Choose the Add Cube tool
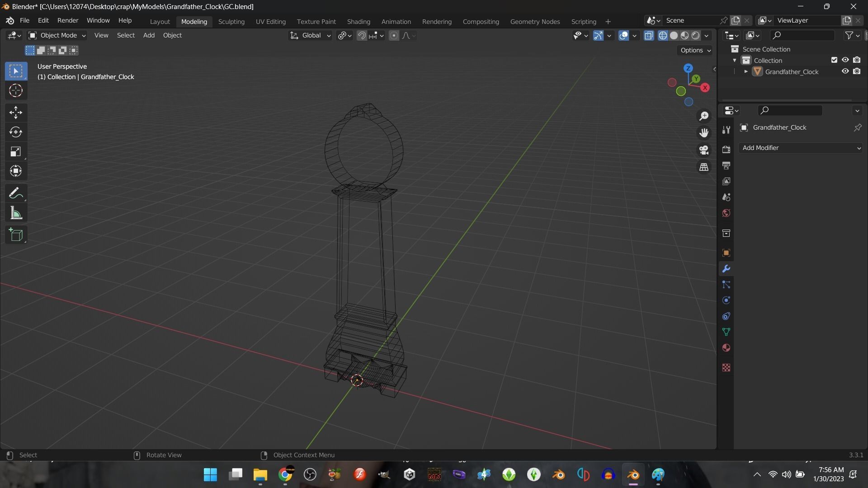Screen dimensions: 868x488 point(16,235)
